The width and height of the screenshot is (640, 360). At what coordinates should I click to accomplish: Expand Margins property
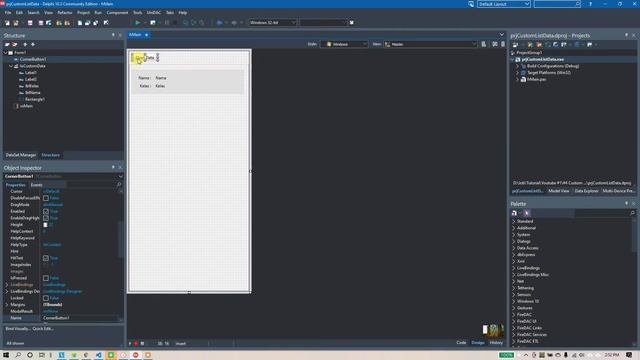(x=7, y=305)
